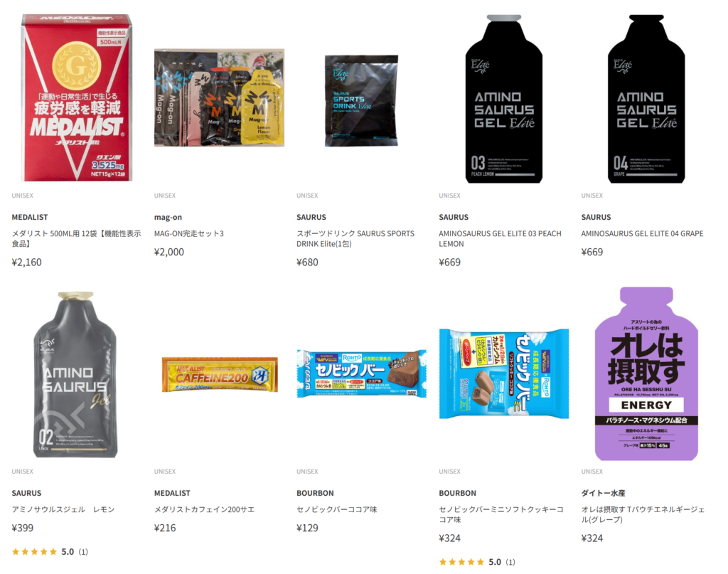This screenshot has height=574, width=728.
Task: Open the red MEDALIST 500mL box image
Action: (77, 97)
